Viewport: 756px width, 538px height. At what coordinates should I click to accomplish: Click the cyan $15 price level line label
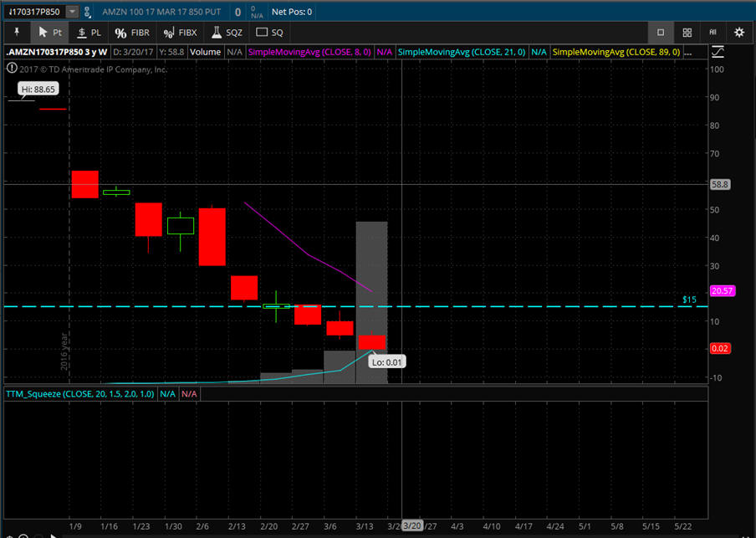point(689,300)
